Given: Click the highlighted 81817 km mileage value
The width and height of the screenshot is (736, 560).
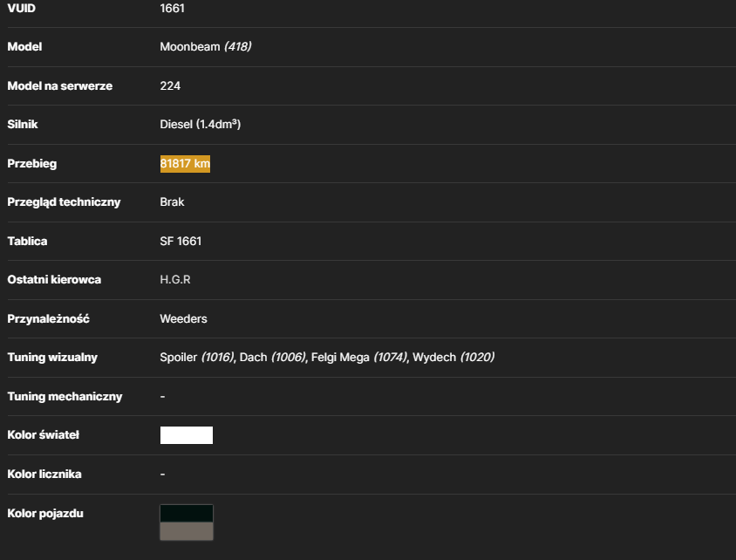Looking at the screenshot, I should [x=185, y=164].
